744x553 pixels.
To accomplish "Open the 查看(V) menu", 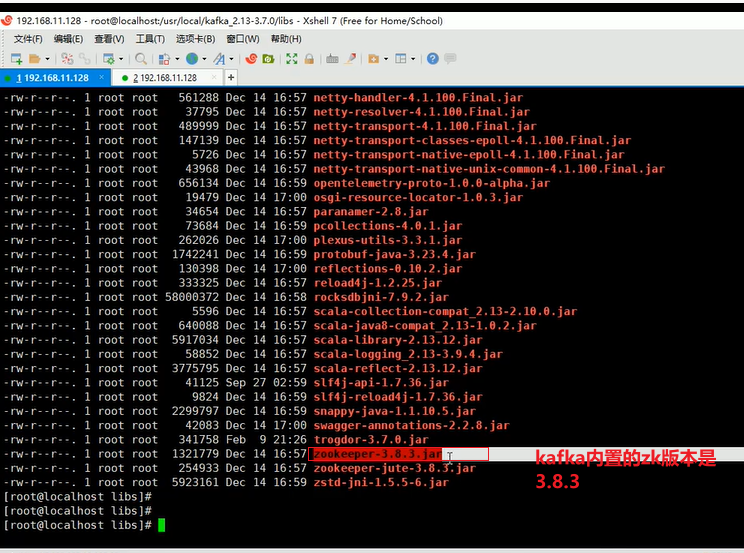I will pos(109,39).
